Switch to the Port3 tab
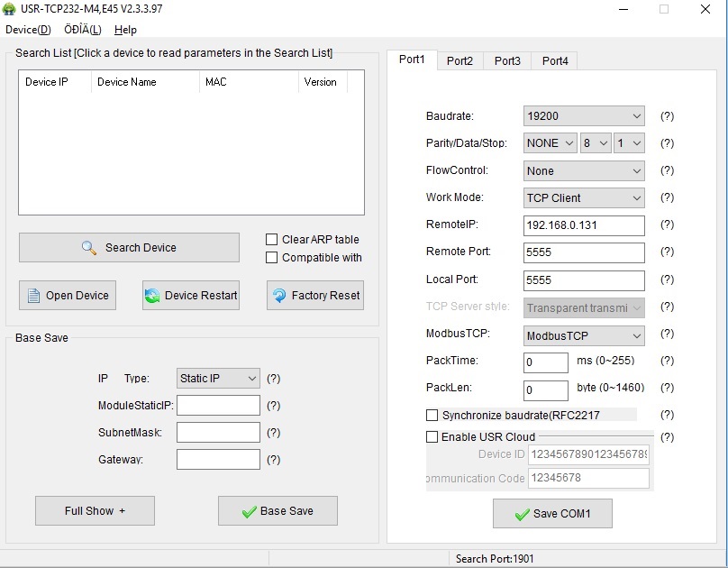The height and width of the screenshot is (568, 728). pyautogui.click(x=507, y=60)
